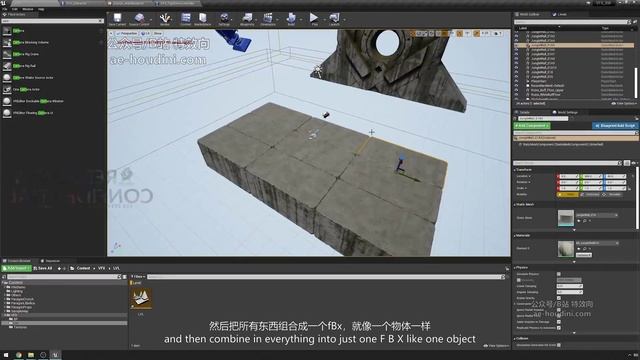Open File Explorer from the taskbar
Viewport: 640px width, 360px height.
(31, 355)
